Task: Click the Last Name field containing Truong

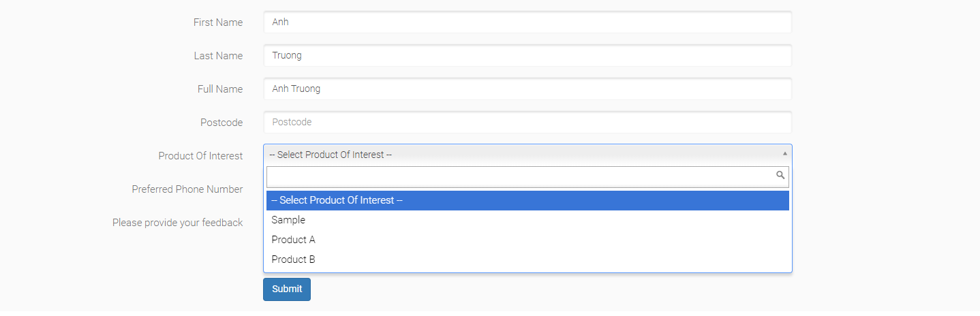Action: 527,56
